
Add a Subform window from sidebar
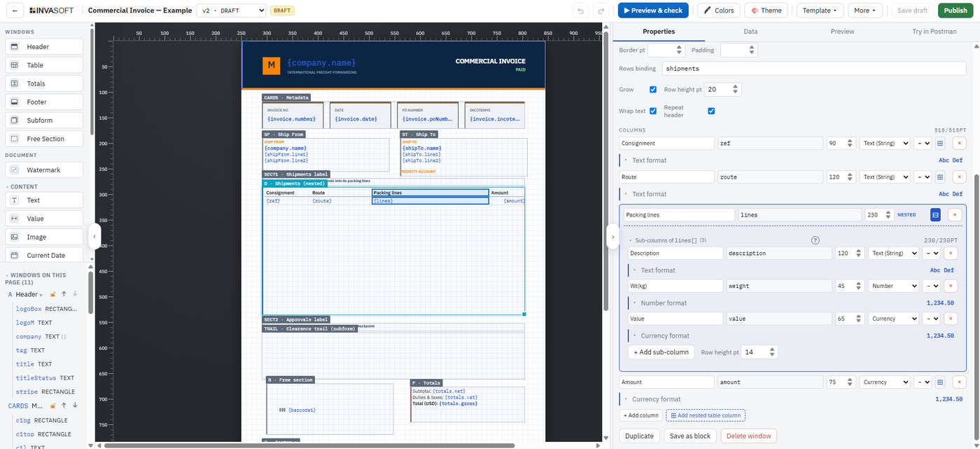point(44,120)
